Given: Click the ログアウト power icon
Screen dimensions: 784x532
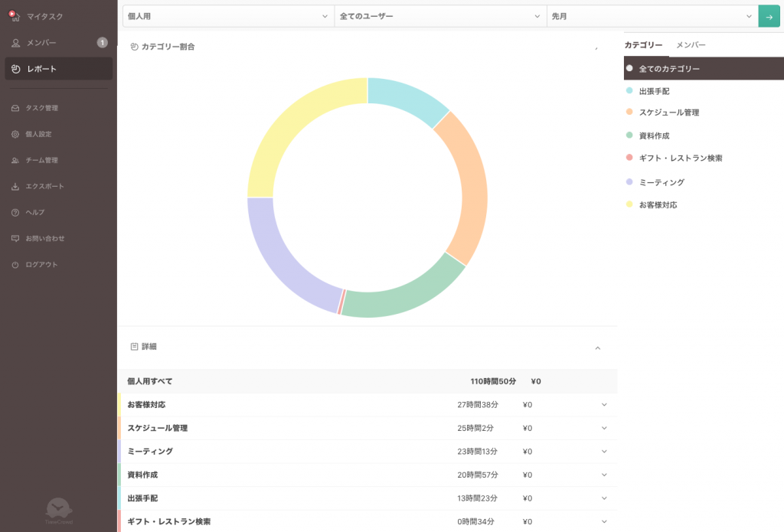Looking at the screenshot, I should point(15,265).
